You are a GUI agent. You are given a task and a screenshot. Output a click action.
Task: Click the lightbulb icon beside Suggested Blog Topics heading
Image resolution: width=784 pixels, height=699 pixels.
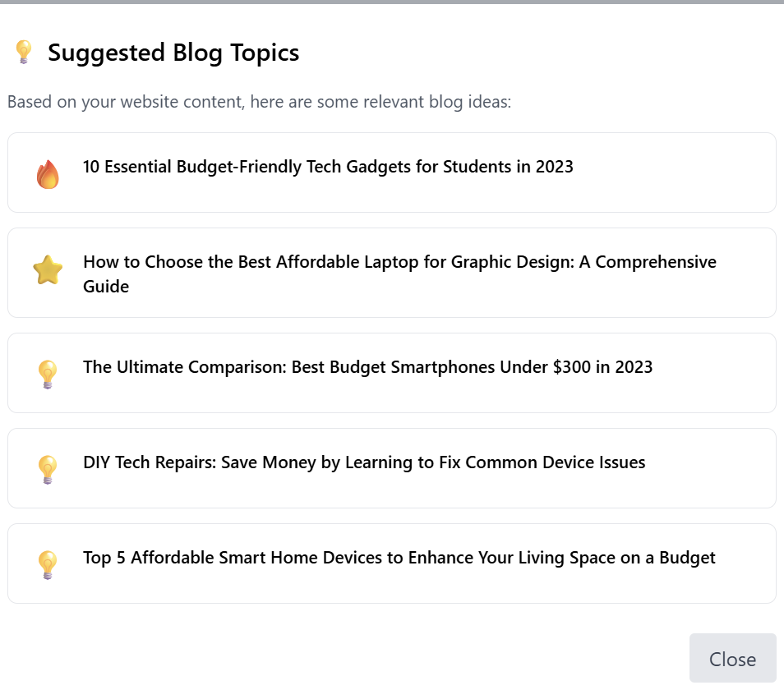[x=23, y=53]
